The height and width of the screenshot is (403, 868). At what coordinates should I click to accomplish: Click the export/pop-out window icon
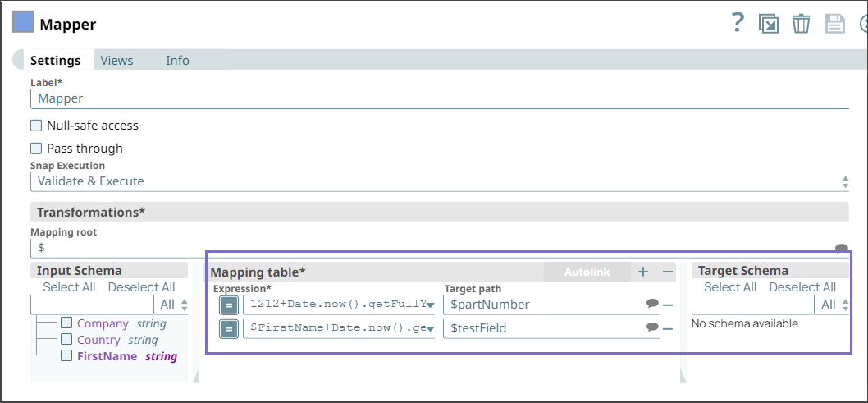pyautogui.click(x=769, y=24)
